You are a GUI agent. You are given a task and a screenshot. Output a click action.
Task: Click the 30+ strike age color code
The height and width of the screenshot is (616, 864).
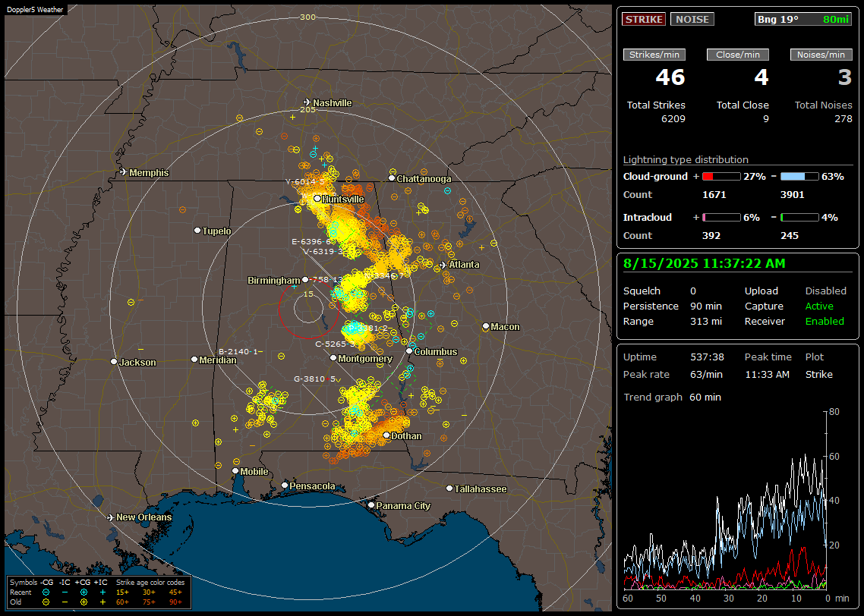pos(149,592)
